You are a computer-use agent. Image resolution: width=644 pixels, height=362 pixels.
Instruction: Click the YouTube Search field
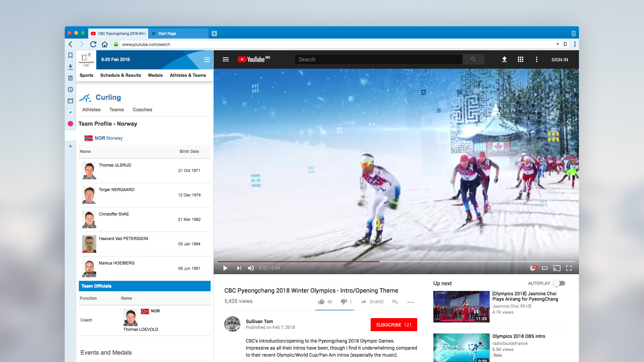(x=379, y=59)
